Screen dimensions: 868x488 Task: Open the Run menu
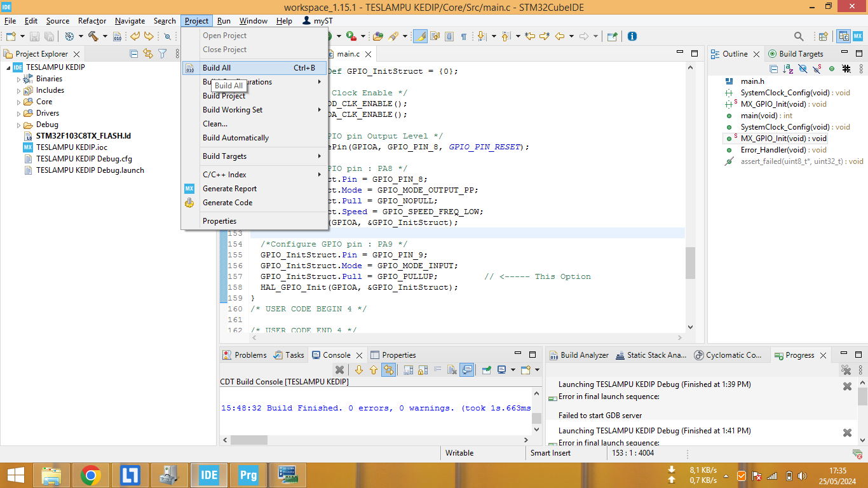224,21
